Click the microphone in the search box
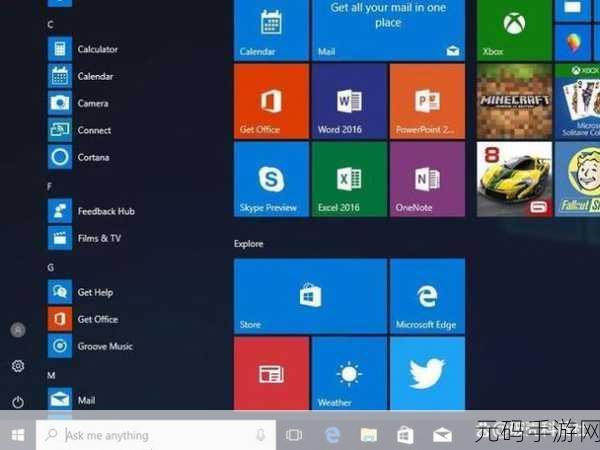This screenshot has width=600, height=450. coord(261,435)
